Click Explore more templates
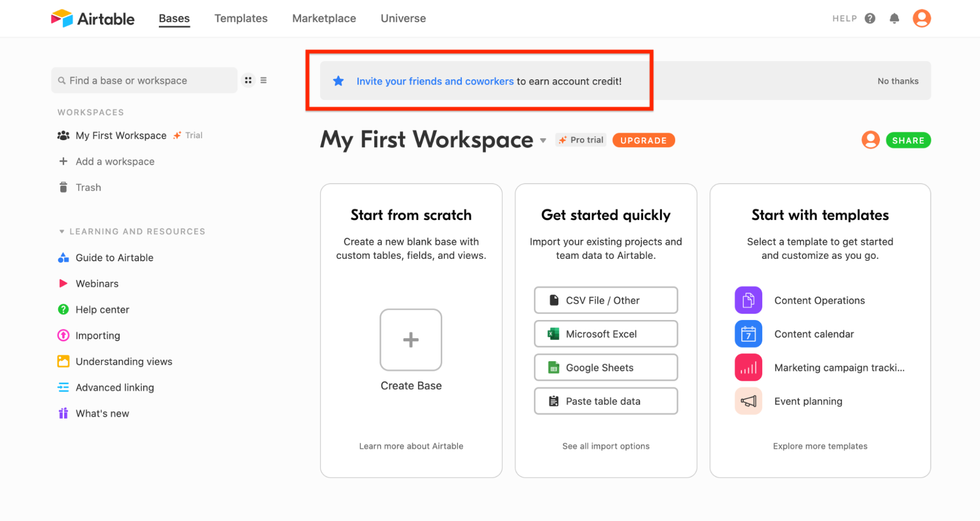Screen dimensions: 980x521 coord(820,446)
